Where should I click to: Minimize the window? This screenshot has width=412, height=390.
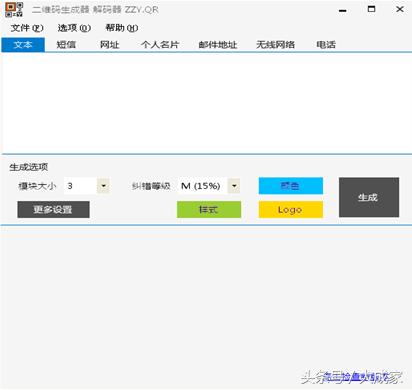pyautogui.click(x=343, y=10)
